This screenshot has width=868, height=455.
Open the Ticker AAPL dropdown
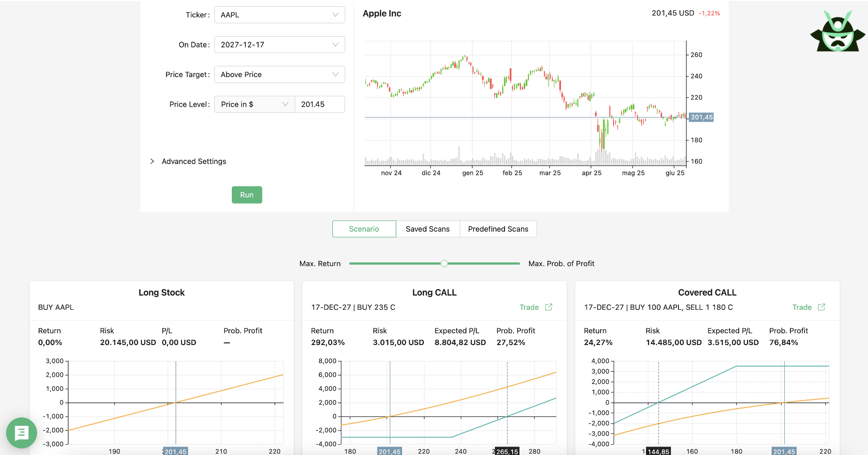pos(279,15)
